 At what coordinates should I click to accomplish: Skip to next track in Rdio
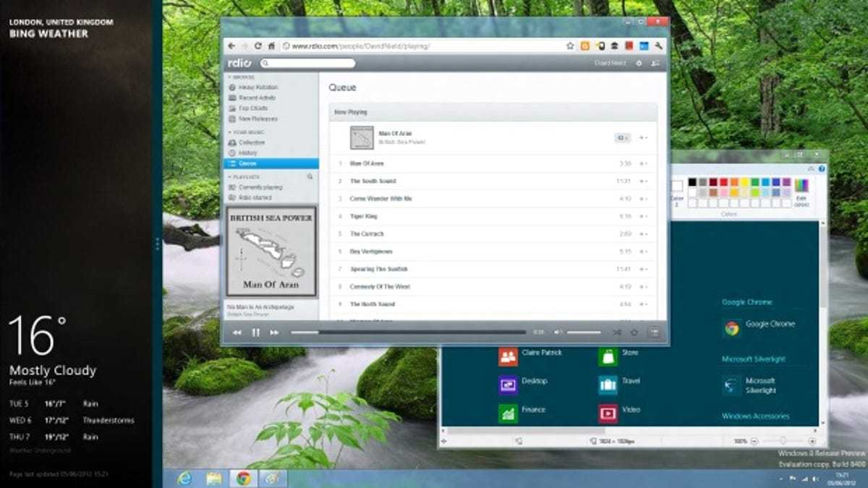274,333
